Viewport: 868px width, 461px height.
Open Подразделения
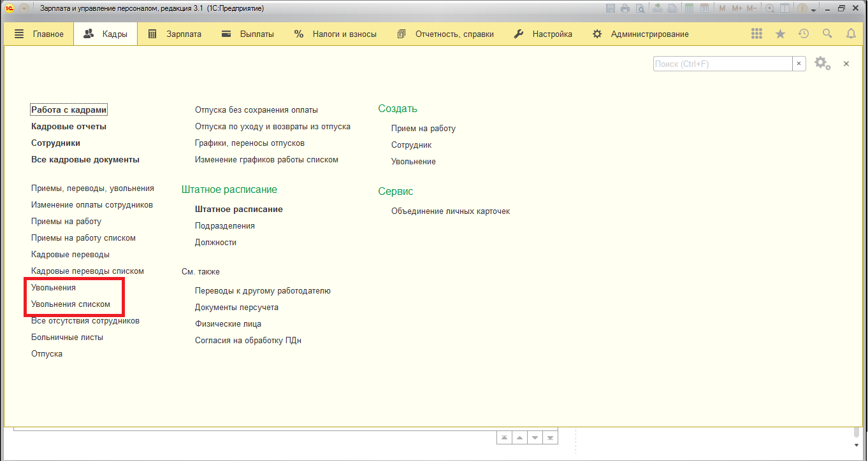(225, 225)
